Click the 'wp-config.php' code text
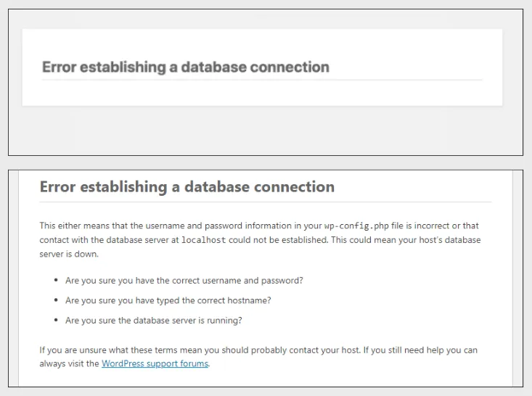The width and height of the screenshot is (532, 396). [356, 226]
